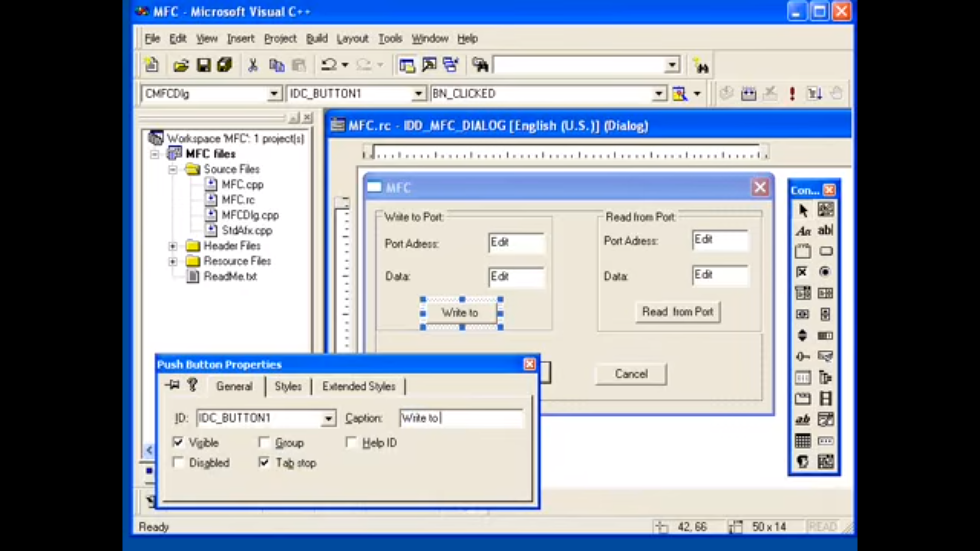980x551 pixels.
Task: Collapse the Source Files folder
Action: coord(173,169)
